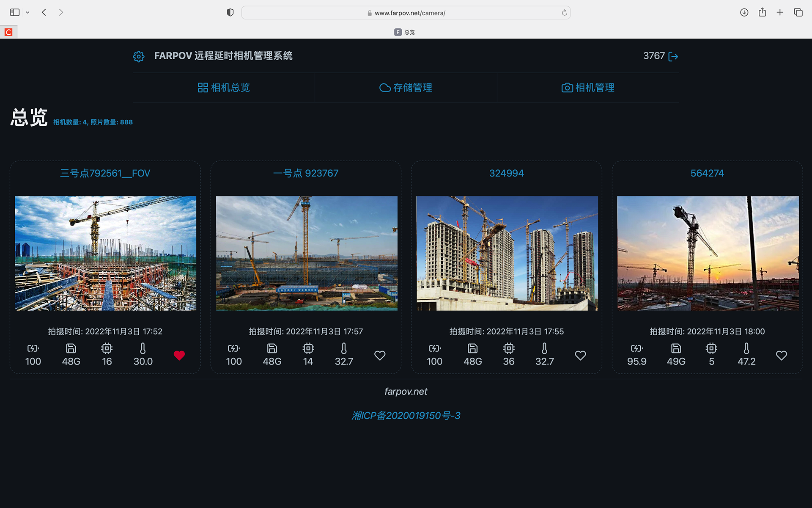Click the page reload control in address bar
The image size is (812, 508).
tap(564, 13)
